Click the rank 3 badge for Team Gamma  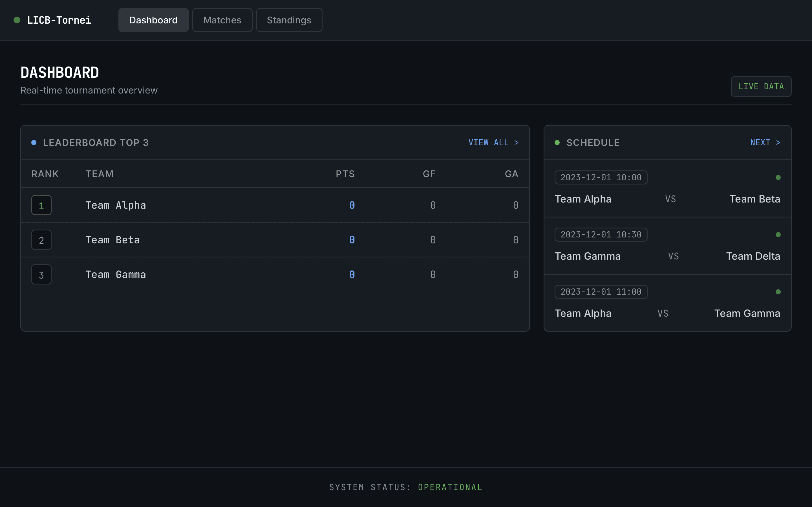(x=41, y=275)
